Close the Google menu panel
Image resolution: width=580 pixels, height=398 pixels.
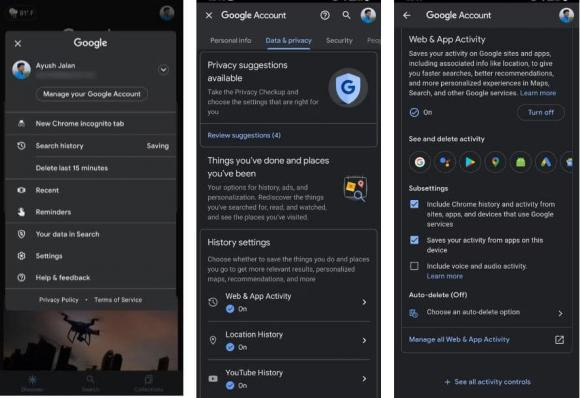tap(17, 44)
